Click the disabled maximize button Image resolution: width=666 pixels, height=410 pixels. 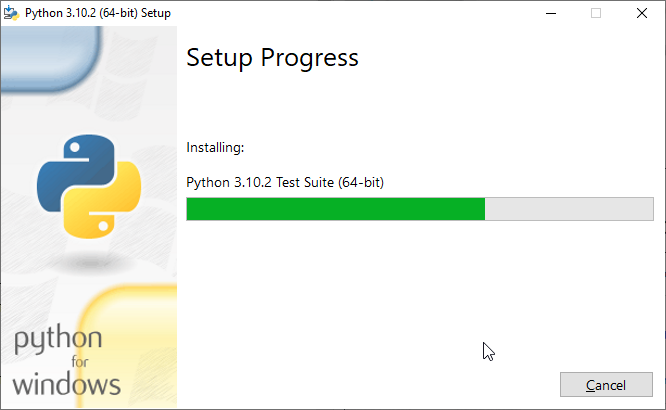[596, 13]
